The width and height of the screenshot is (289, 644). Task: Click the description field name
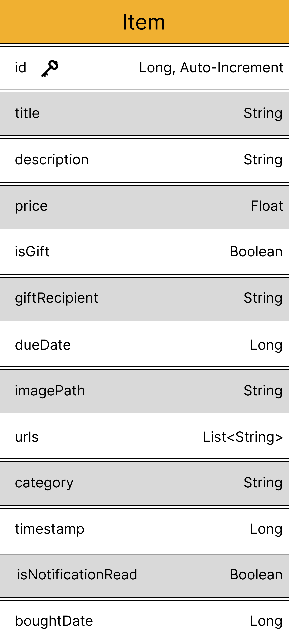coord(52,160)
